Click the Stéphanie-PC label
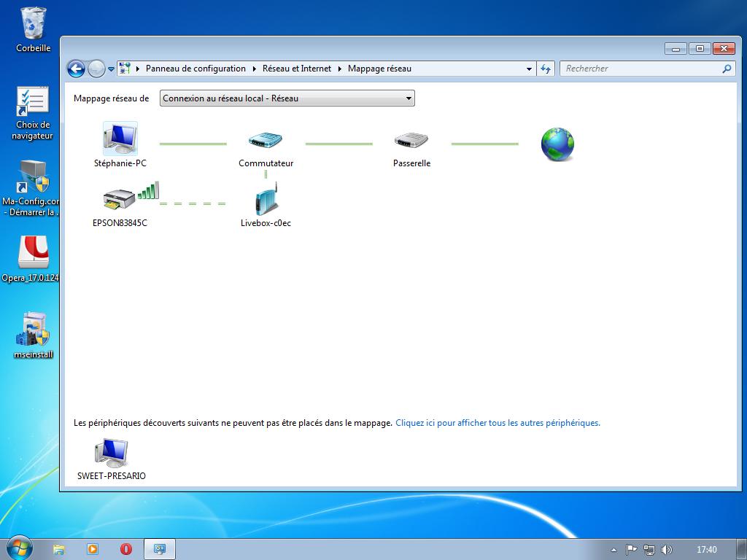 (x=120, y=163)
